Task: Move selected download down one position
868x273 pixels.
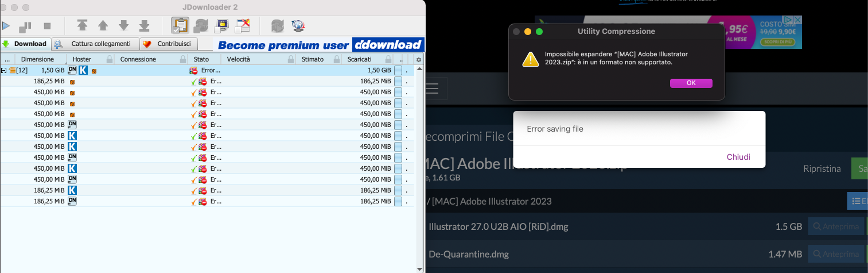Action: [x=123, y=25]
